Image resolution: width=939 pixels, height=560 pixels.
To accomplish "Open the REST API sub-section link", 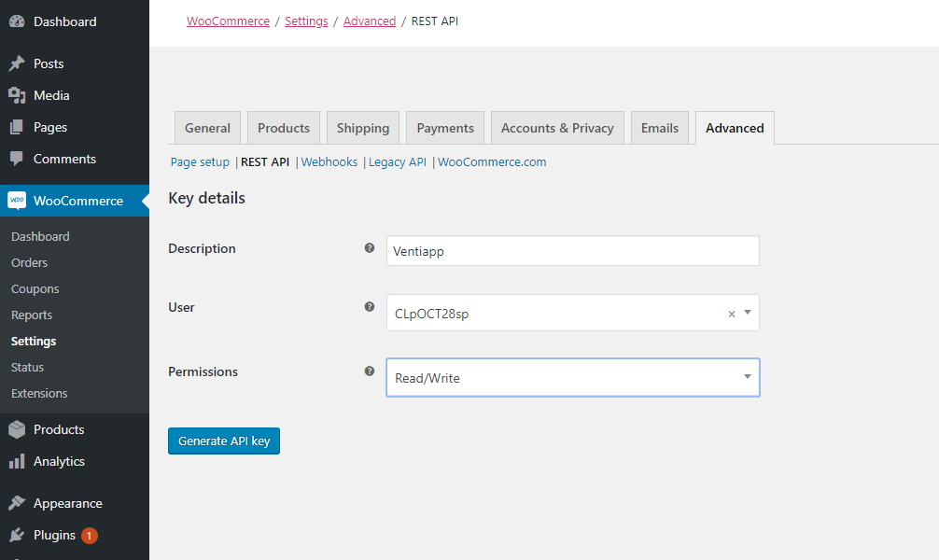I will [265, 162].
